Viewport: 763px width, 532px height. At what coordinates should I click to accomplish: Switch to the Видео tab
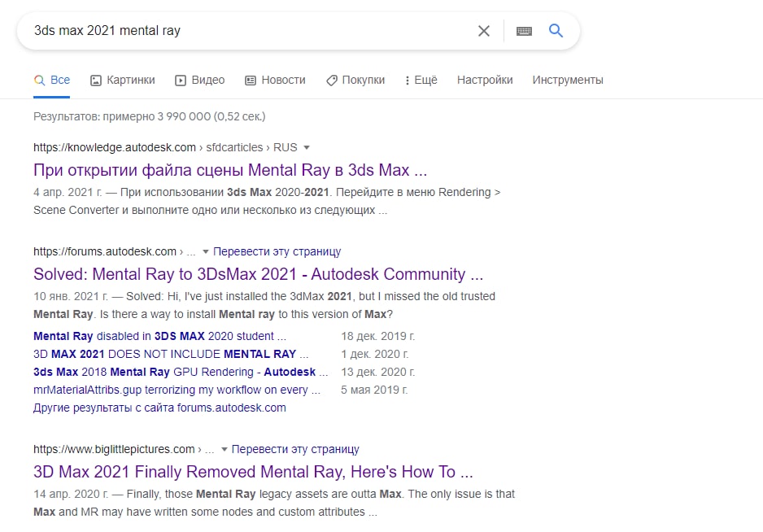(x=200, y=80)
